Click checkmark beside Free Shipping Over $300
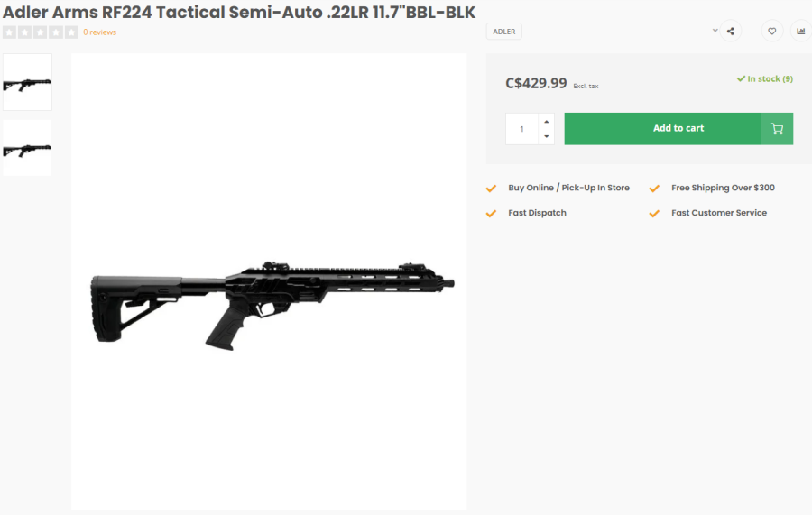The width and height of the screenshot is (812, 515). tap(655, 189)
